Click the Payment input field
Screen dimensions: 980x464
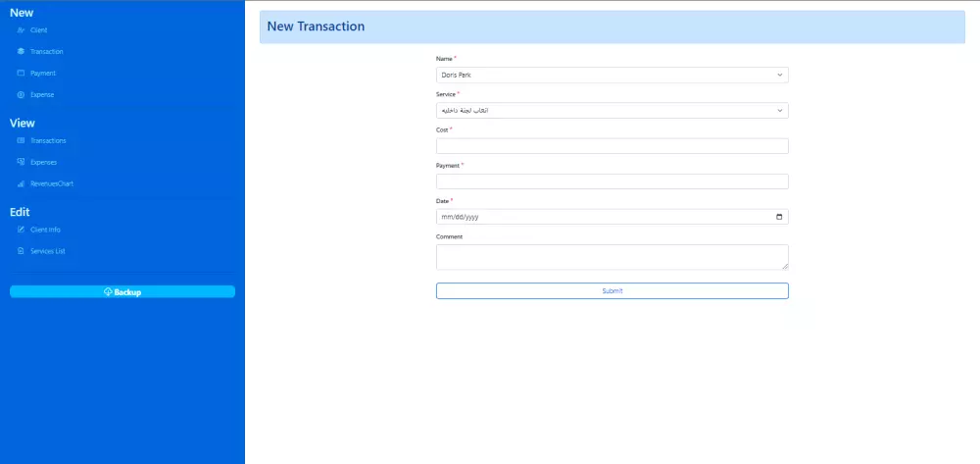(612, 181)
